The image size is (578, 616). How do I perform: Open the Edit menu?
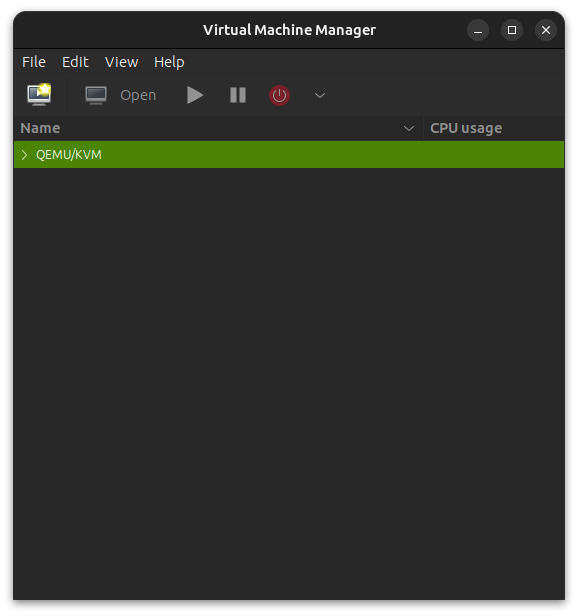coord(75,62)
